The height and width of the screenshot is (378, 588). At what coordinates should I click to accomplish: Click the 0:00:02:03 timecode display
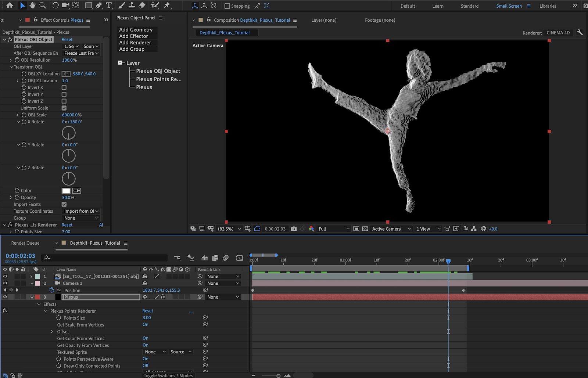click(21, 256)
